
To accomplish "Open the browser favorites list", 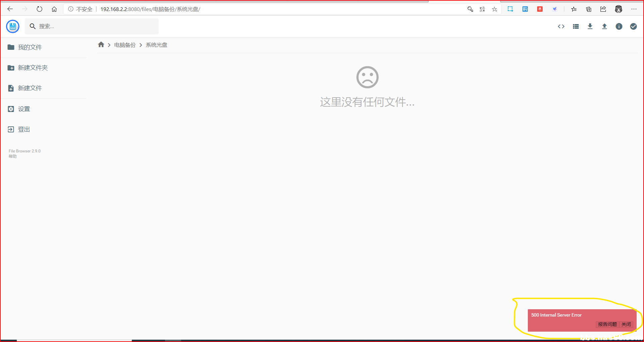I will tap(574, 9).
